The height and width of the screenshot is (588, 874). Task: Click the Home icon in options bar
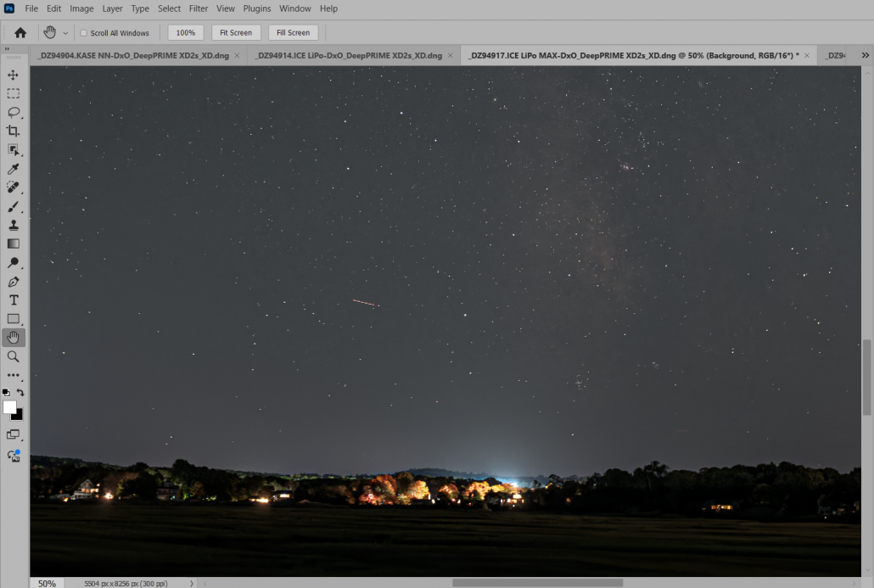20,33
